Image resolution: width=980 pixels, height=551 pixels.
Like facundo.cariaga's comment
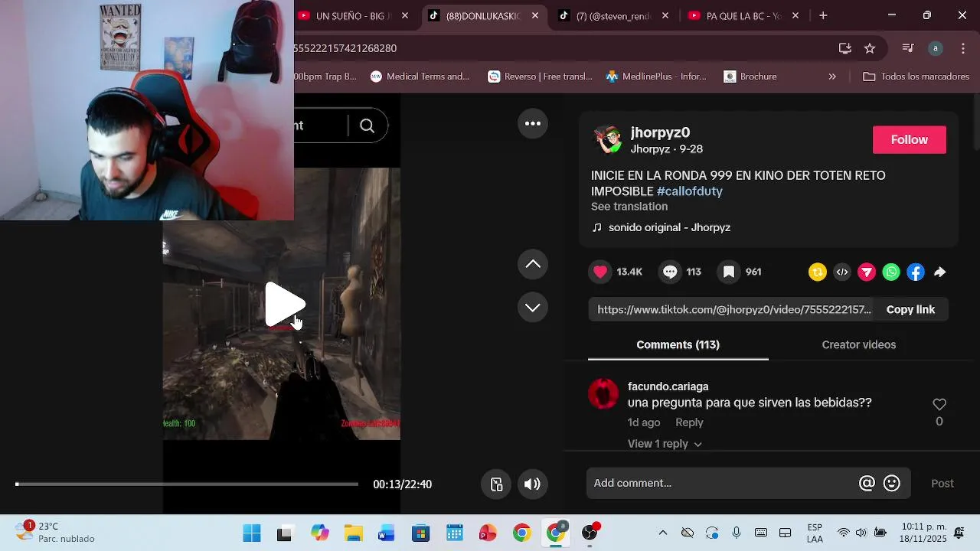[x=939, y=404]
